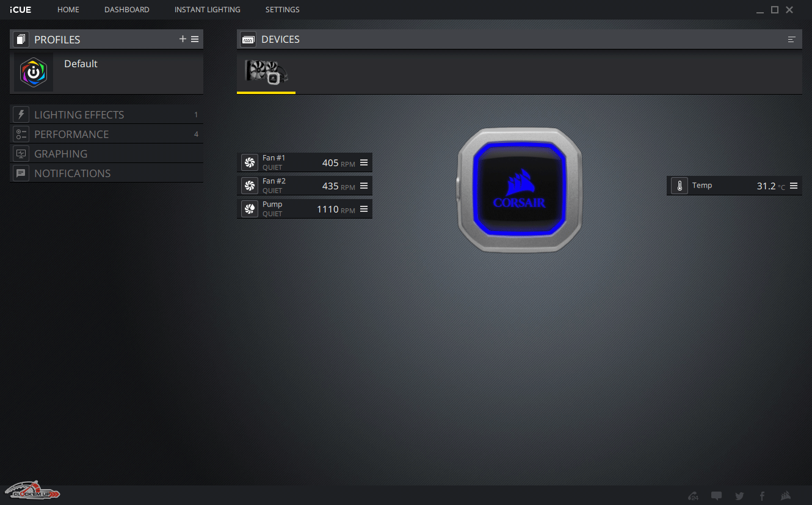This screenshot has width=812, height=505.
Task: Open Fan #1 options menu
Action: [x=364, y=162]
